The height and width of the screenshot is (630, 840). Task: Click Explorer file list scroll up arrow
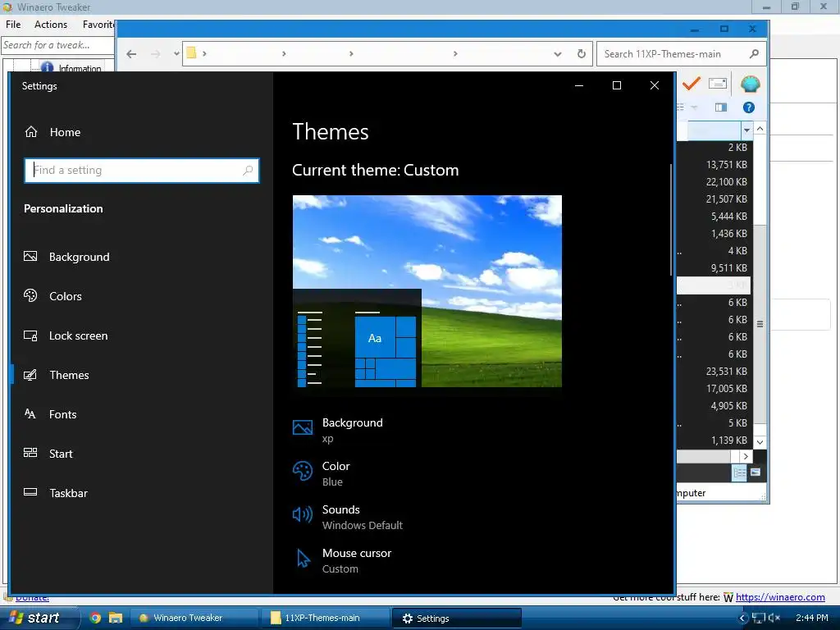coord(760,129)
